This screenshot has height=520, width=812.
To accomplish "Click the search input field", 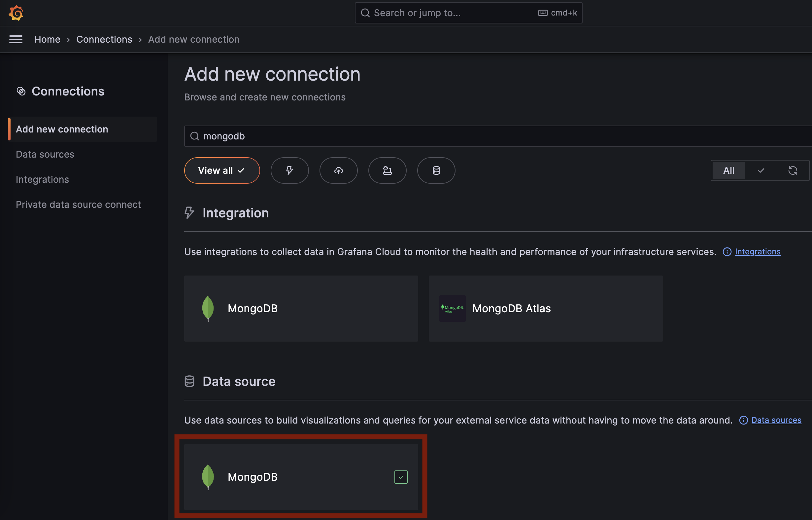I will (x=497, y=136).
